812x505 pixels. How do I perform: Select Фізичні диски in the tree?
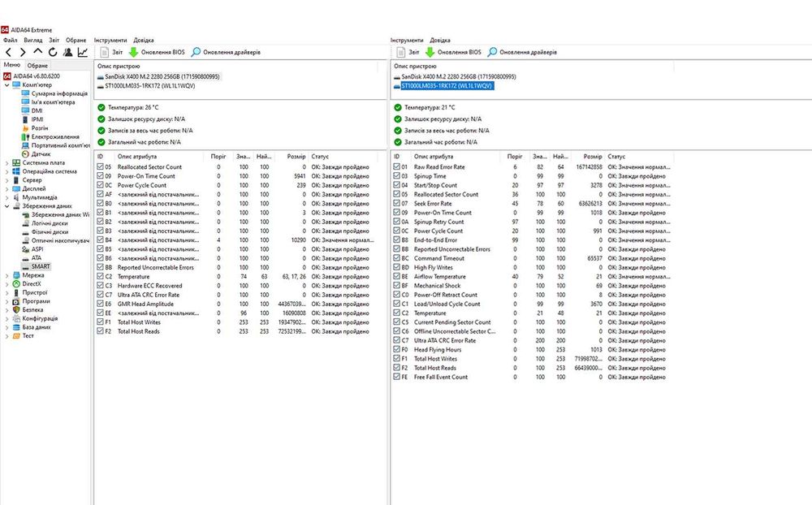[50, 232]
